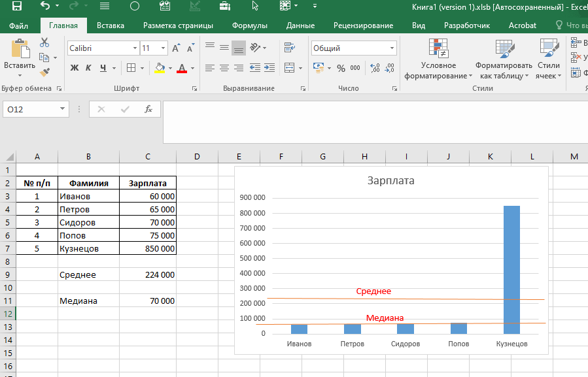Toggle bold Ж formatting
The width and height of the screenshot is (588, 377).
click(x=75, y=68)
